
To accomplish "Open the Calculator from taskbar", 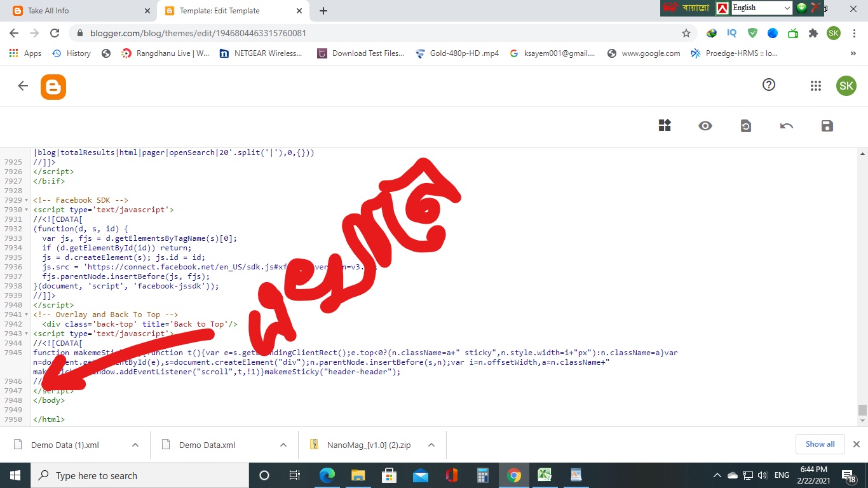I will click(x=482, y=475).
